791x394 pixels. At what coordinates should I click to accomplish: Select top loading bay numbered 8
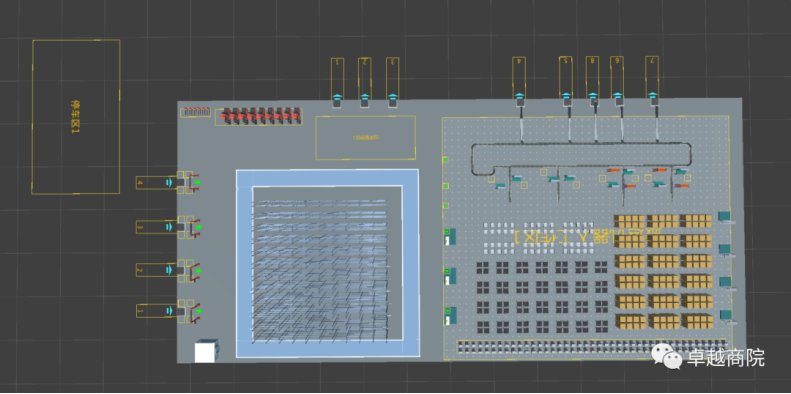pos(592,77)
